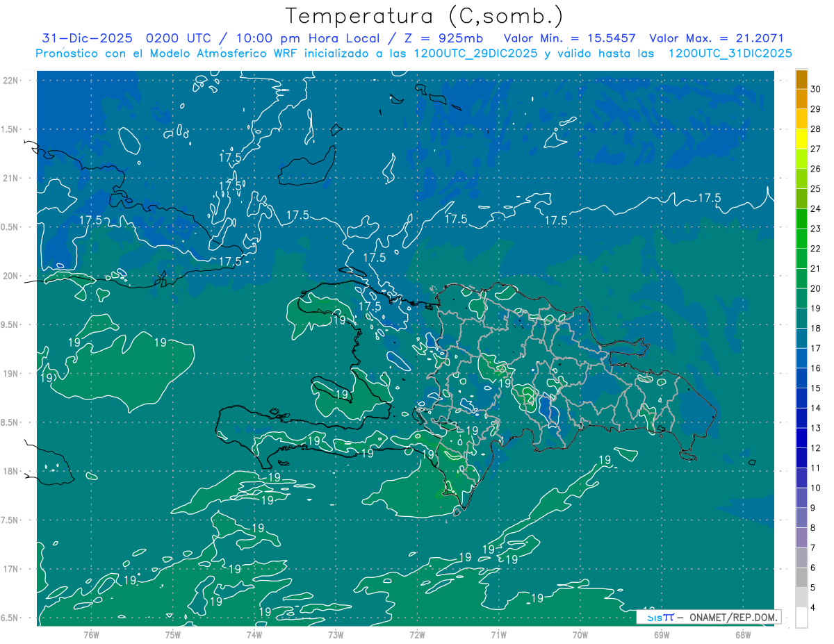Click the "72W" longitude axis label
Viewport: 834px width, 644px height.
[417, 634]
